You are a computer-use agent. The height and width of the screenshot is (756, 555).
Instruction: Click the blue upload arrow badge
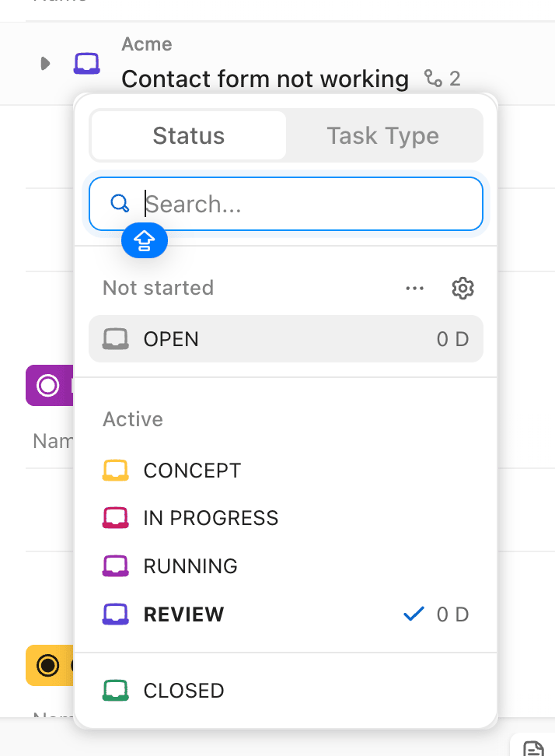pos(145,240)
